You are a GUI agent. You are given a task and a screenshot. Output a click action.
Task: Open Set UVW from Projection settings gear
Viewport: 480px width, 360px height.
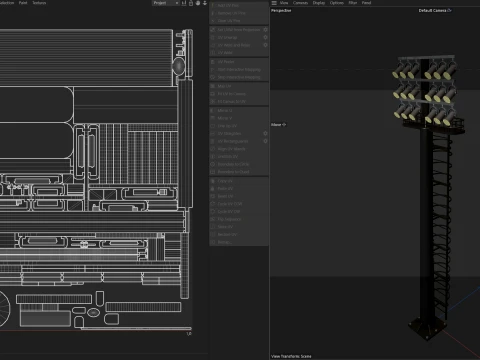click(x=265, y=30)
